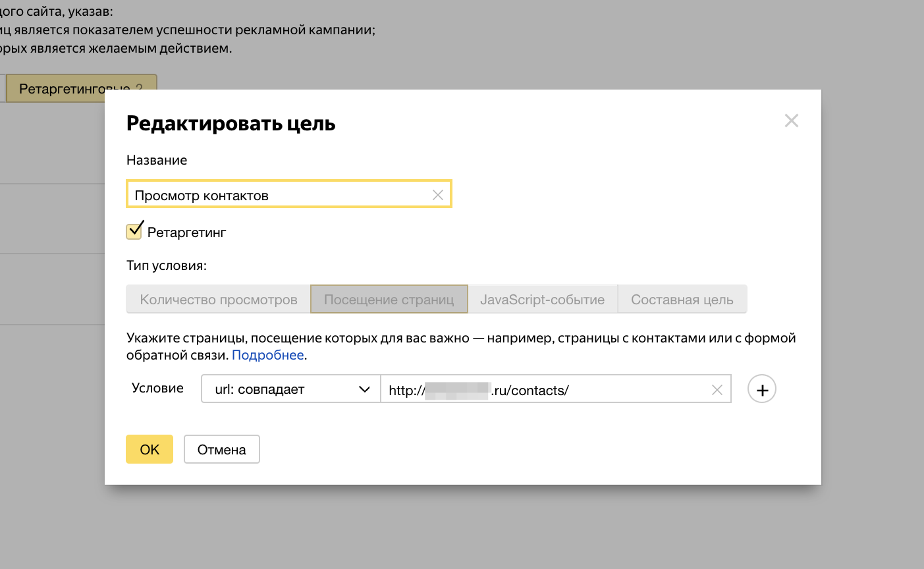Focus the Название input field
Screen dimensions: 924x569
(x=277, y=195)
